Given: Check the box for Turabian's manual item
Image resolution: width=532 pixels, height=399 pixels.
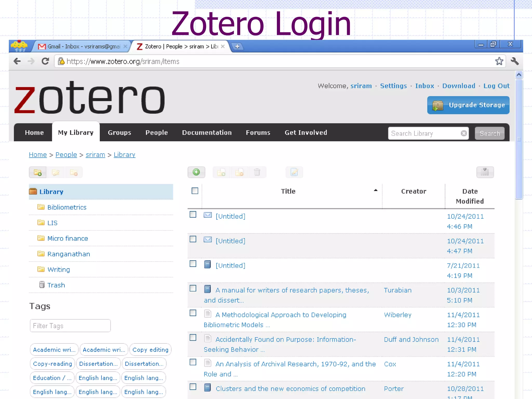Looking at the screenshot, I should coord(193,288).
